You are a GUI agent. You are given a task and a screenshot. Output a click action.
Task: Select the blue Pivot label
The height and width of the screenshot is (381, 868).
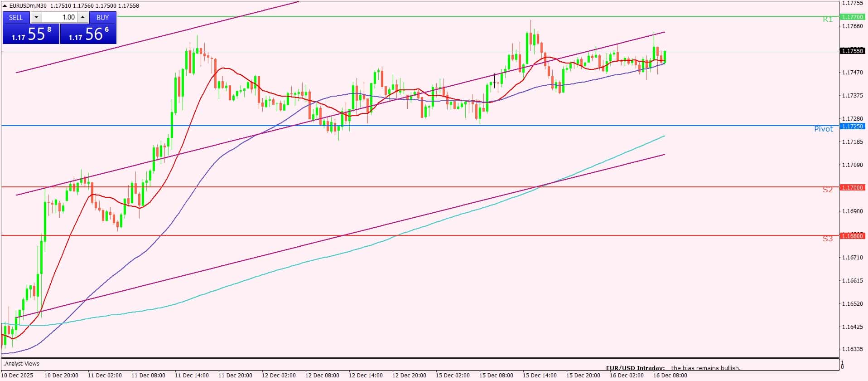(823, 129)
